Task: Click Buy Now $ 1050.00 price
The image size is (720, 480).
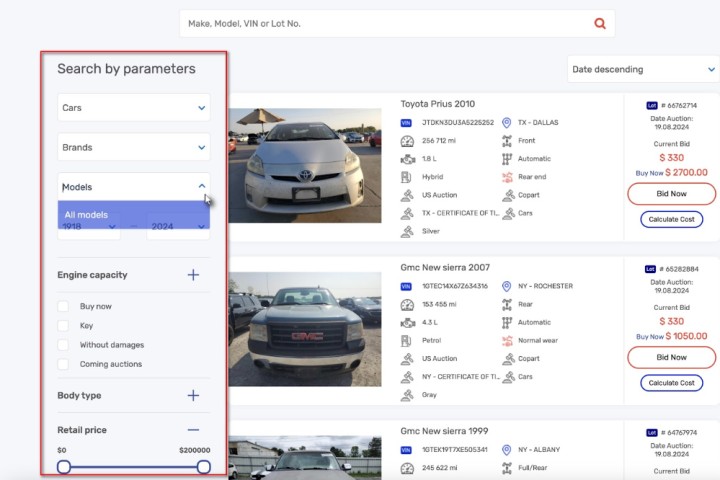Action: pos(671,336)
